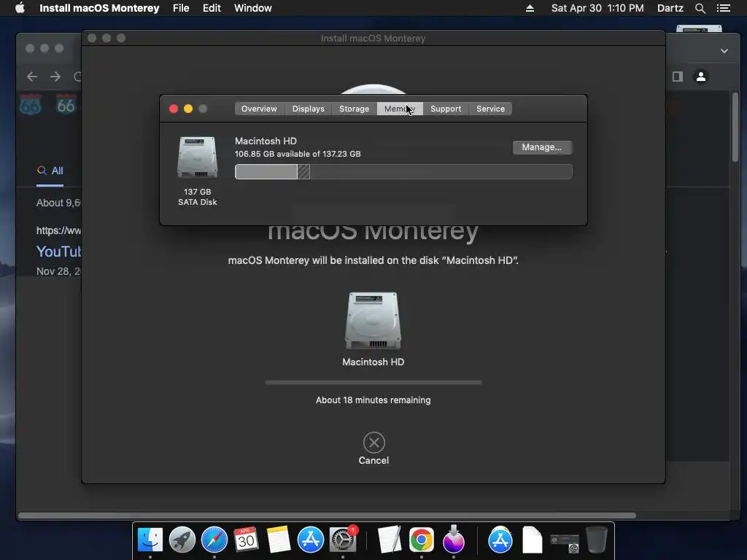Screen dimensions: 747x560
Task: Click the browser vertical scrollbar
Action: 735,127
